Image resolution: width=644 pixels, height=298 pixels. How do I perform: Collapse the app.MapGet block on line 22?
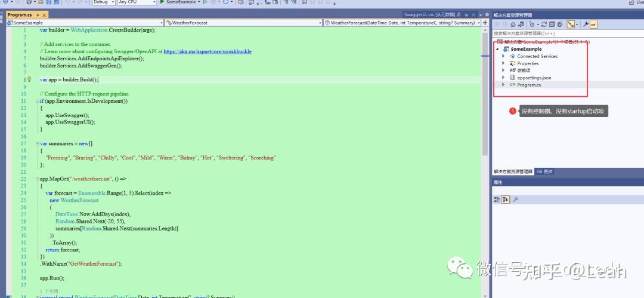point(38,179)
